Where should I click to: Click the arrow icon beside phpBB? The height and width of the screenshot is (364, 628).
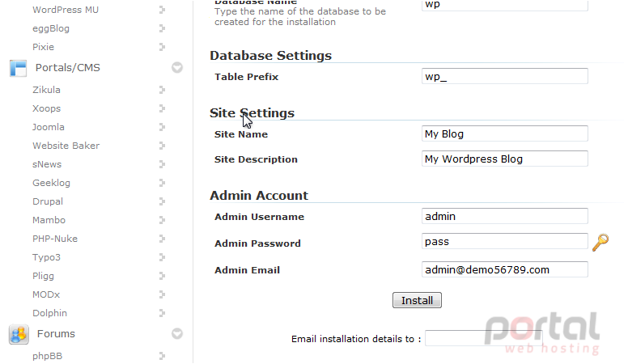pyautogui.click(x=162, y=356)
